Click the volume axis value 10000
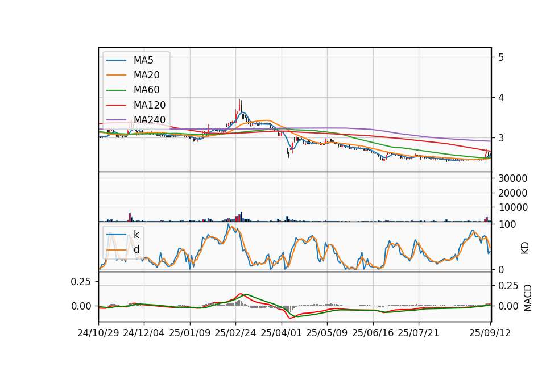 [513, 207]
